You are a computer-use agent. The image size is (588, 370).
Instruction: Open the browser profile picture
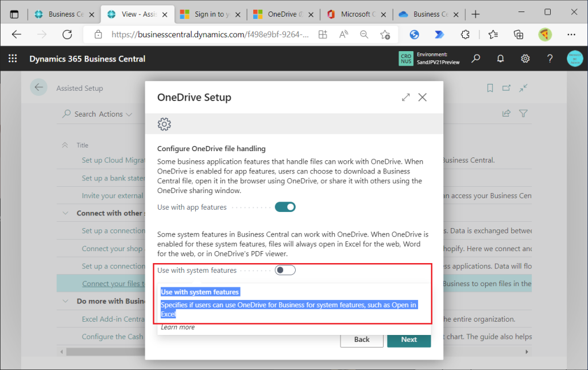(545, 34)
